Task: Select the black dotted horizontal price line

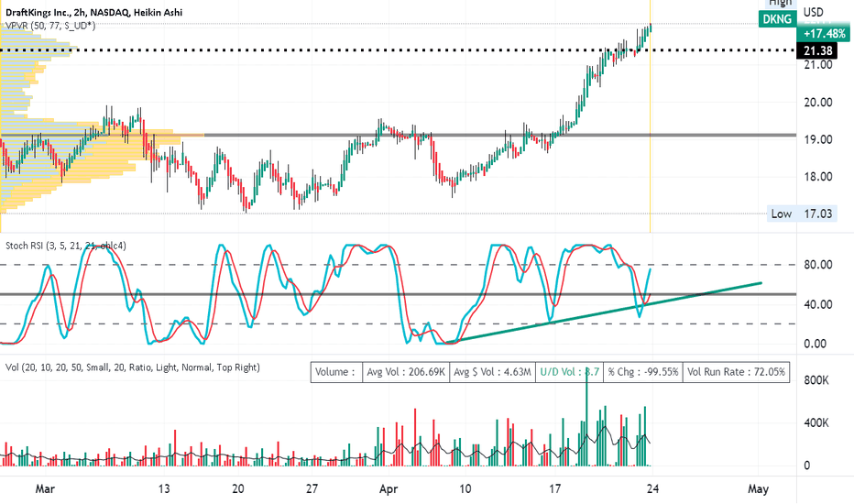Action: 398,50
